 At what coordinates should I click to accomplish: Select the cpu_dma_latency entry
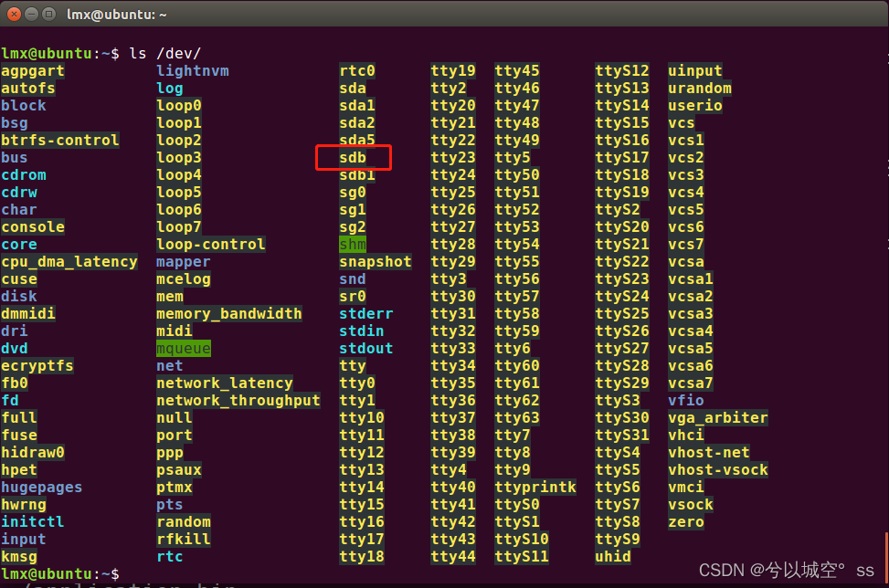pos(69,261)
